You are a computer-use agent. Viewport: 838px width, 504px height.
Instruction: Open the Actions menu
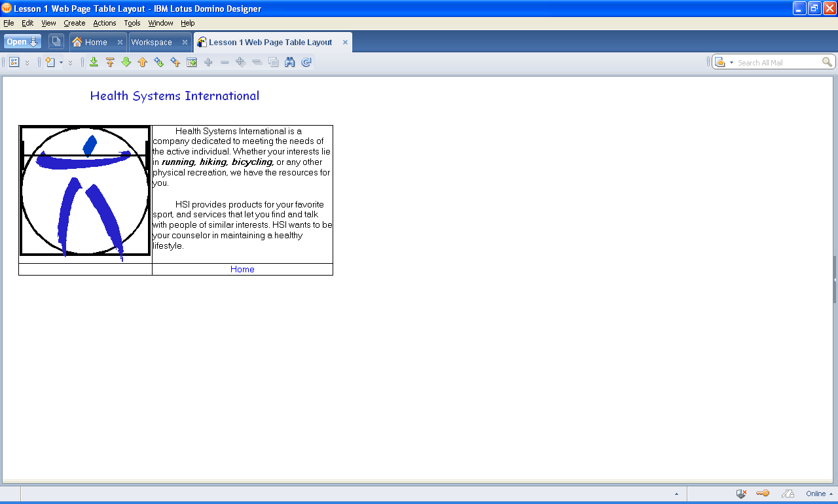(x=104, y=23)
